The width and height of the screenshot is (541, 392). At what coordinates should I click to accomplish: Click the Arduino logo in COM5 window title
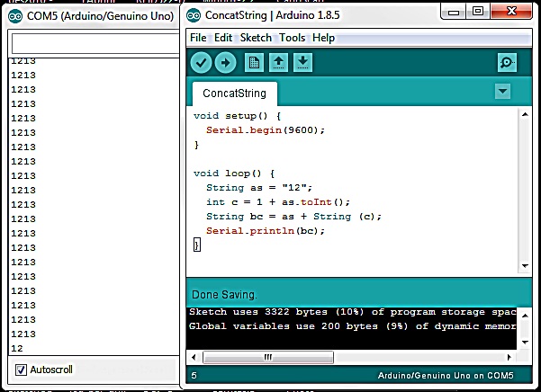click(x=15, y=16)
